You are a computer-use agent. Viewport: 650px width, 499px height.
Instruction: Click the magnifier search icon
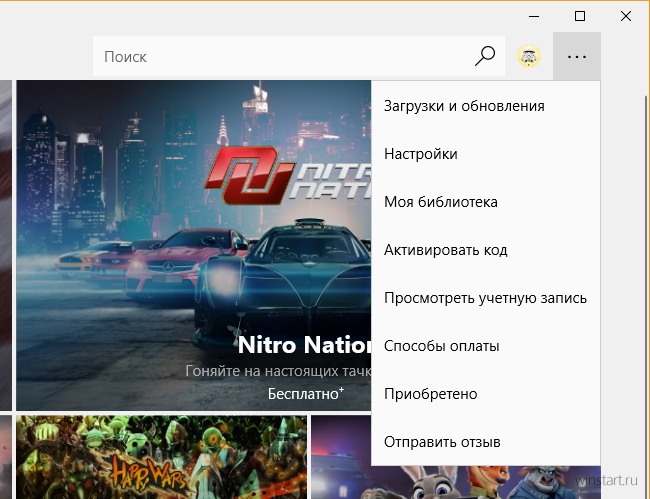(x=485, y=56)
